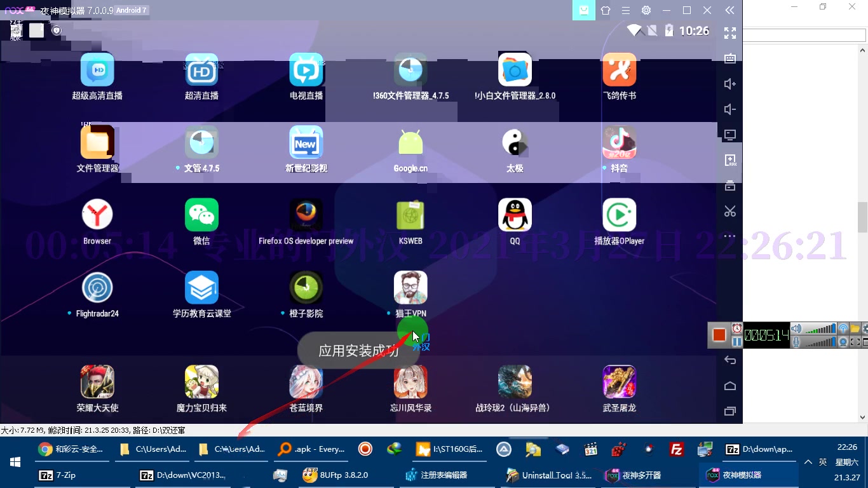This screenshot has height=488, width=868.
Task: Switch to .apk - Everything taskbar item
Action: (x=313, y=449)
